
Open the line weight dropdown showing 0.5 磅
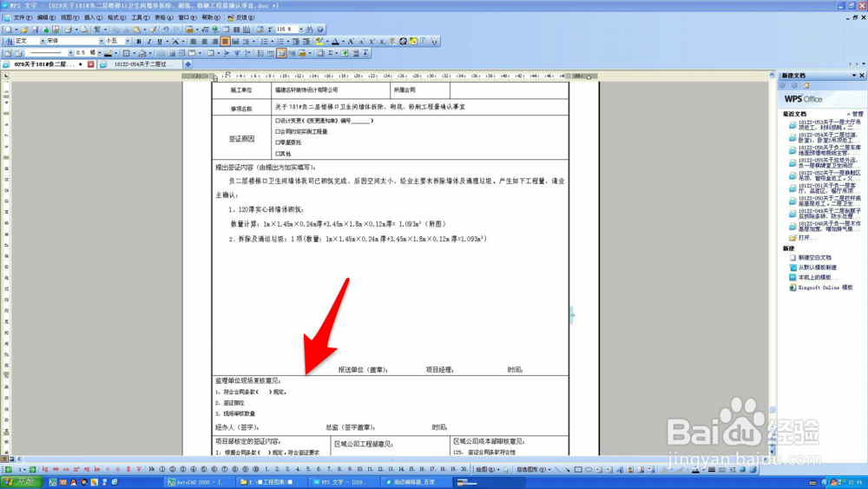click(99, 53)
